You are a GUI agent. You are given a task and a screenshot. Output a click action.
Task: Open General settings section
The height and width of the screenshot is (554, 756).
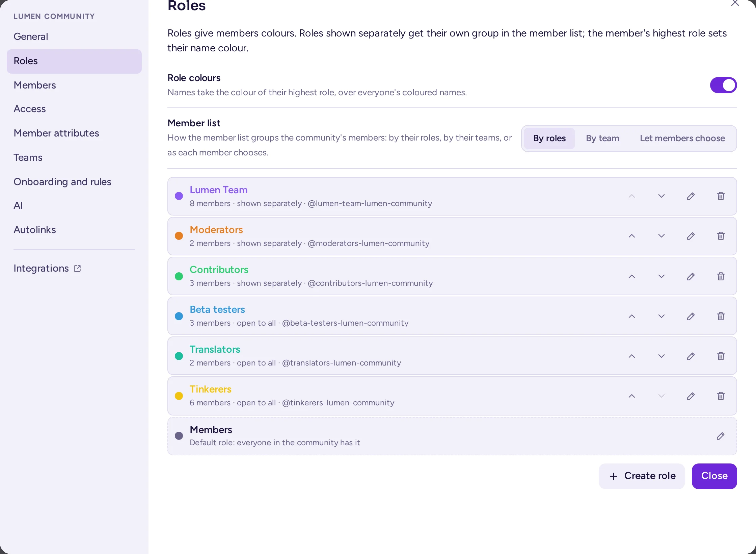coord(74,36)
